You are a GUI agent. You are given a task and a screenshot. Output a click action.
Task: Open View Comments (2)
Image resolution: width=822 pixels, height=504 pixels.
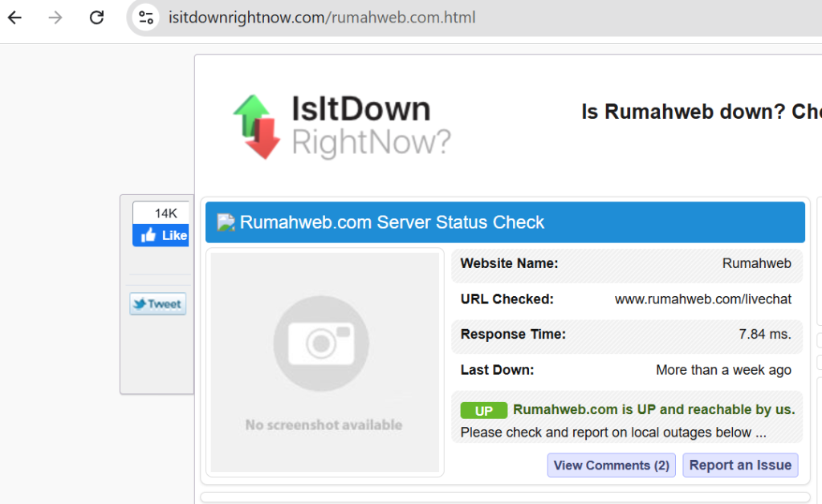point(611,465)
